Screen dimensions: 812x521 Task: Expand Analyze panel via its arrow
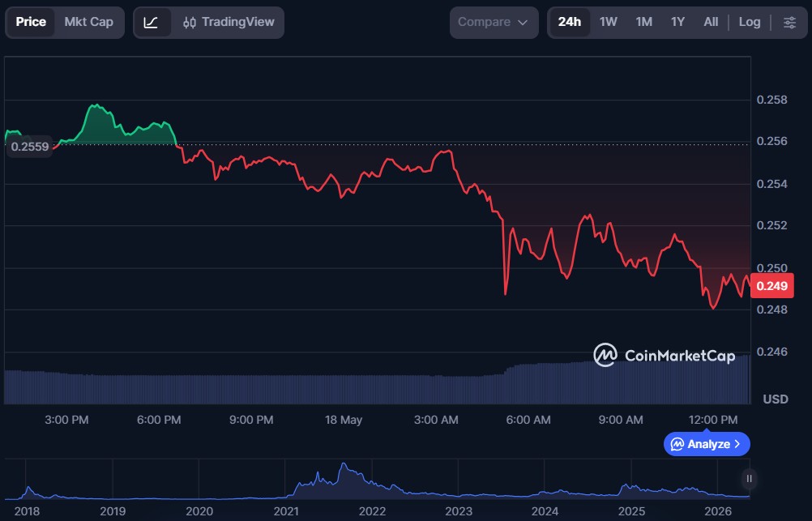pos(737,444)
